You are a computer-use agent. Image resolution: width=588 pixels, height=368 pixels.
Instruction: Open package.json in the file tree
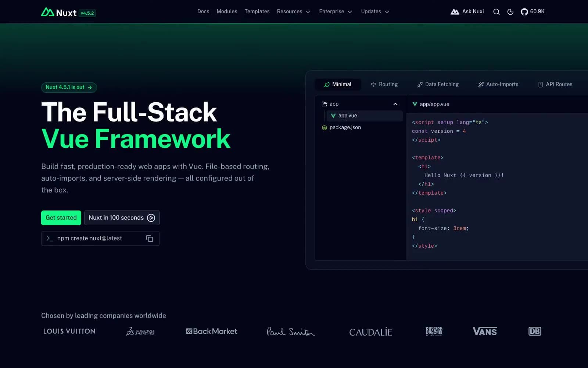360,127
